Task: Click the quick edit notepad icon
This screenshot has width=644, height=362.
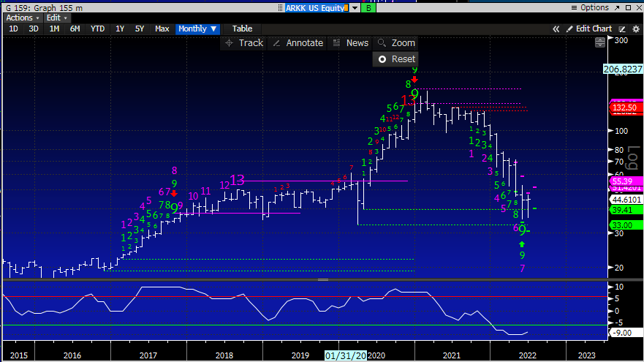Action: tap(622, 29)
